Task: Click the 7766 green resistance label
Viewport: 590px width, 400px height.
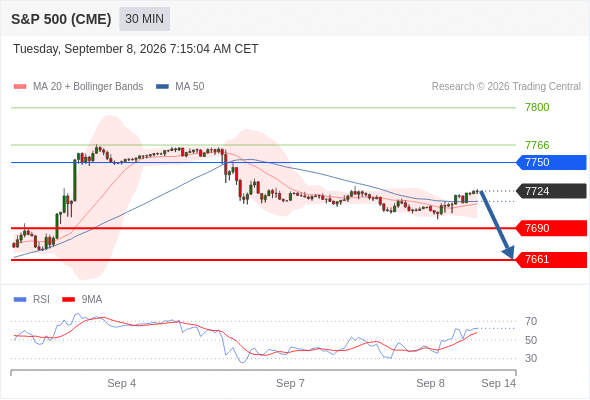Action: [x=537, y=145]
